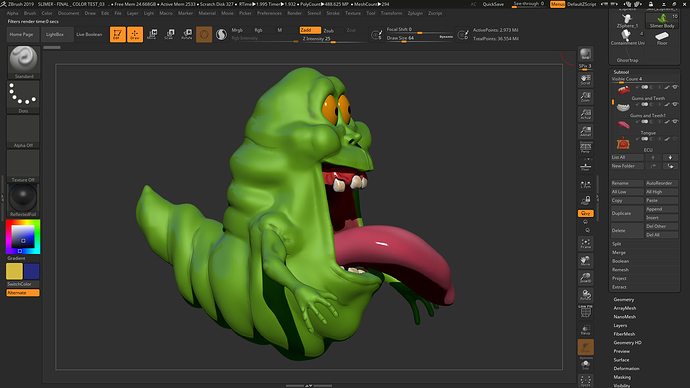Click the Frame view icon
This screenshot has height=388, width=690.
tap(585, 243)
